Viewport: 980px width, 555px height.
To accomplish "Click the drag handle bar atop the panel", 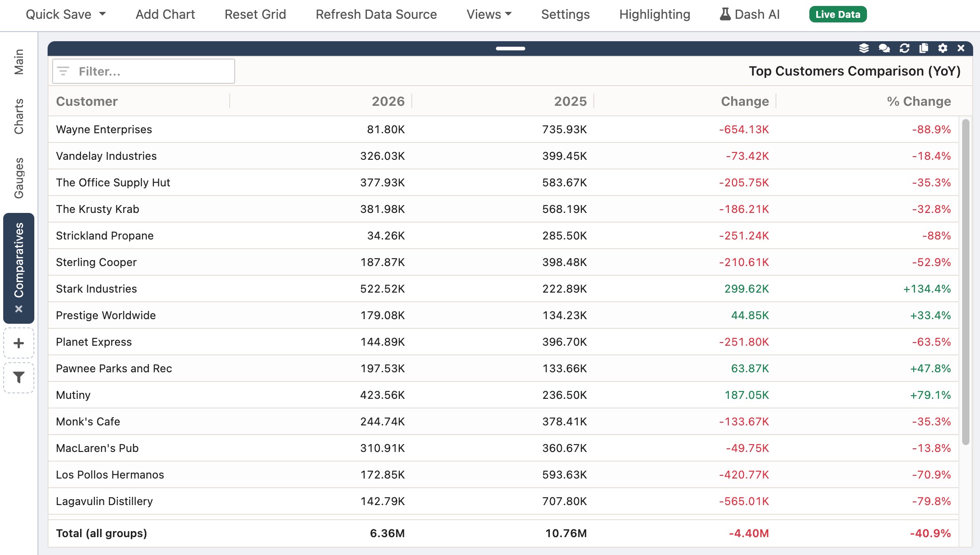I will pyautogui.click(x=510, y=48).
